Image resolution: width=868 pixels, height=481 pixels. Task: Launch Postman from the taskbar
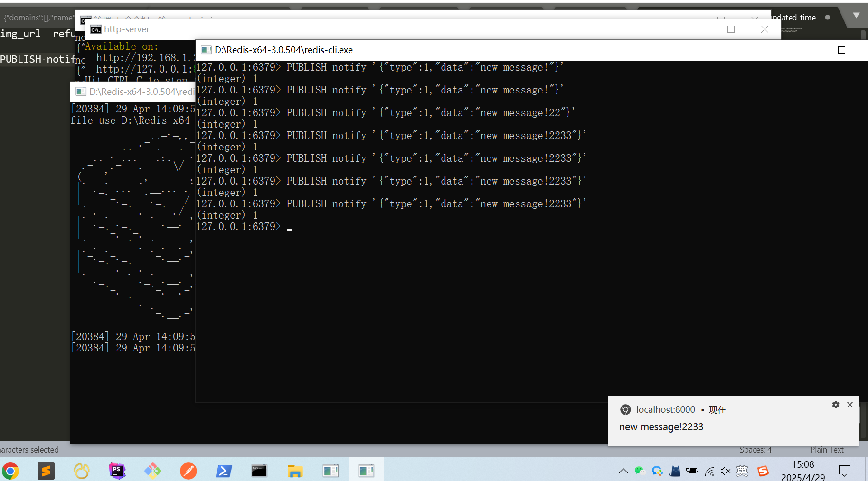(x=189, y=471)
